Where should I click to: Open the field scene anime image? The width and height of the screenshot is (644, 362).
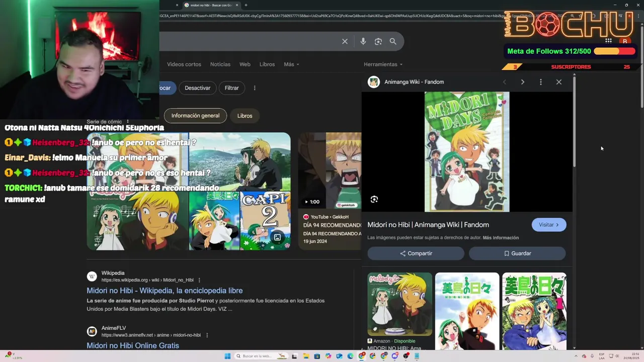point(239,161)
